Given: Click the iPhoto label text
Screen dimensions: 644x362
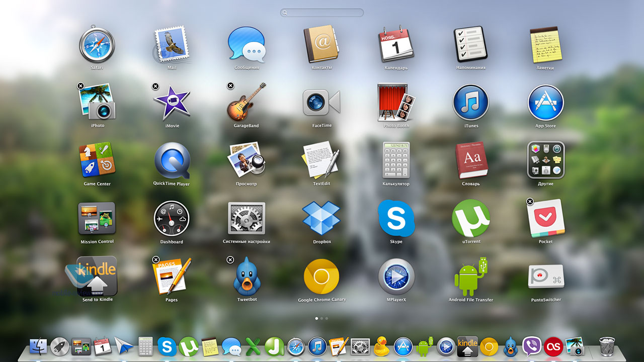Looking at the screenshot, I should [x=98, y=126].
